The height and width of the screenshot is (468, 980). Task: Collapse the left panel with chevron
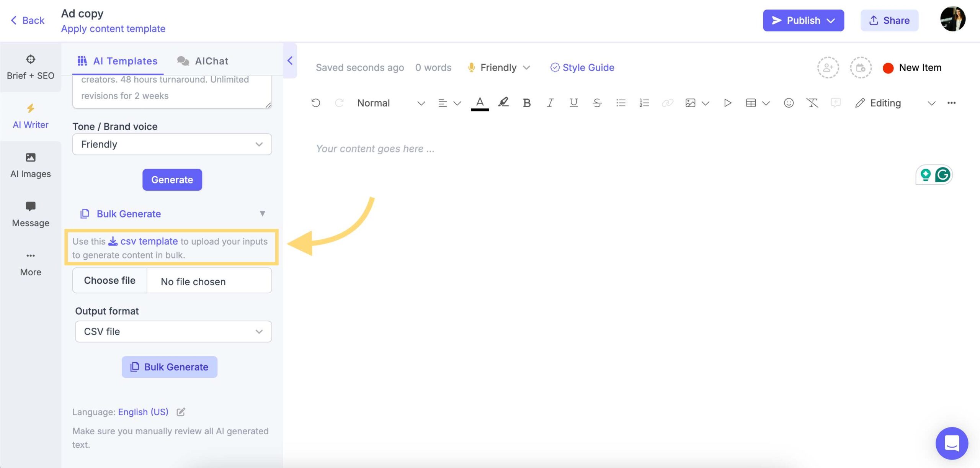coord(290,61)
